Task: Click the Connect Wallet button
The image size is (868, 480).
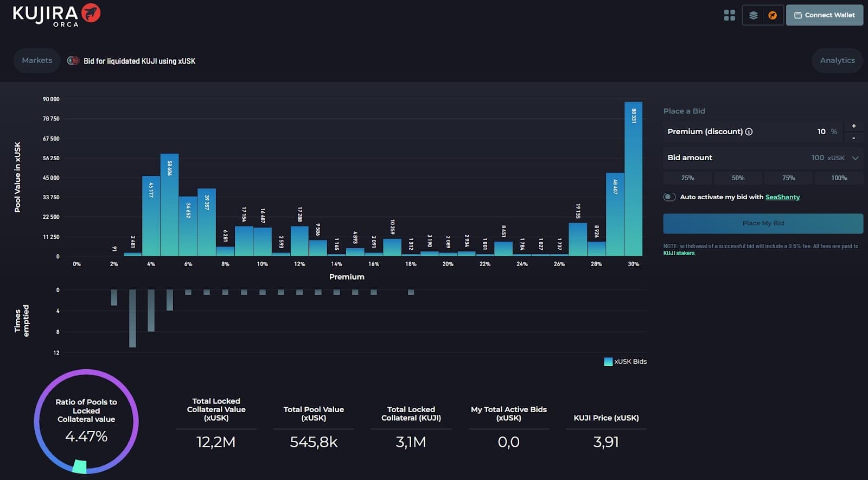Action: (x=824, y=15)
